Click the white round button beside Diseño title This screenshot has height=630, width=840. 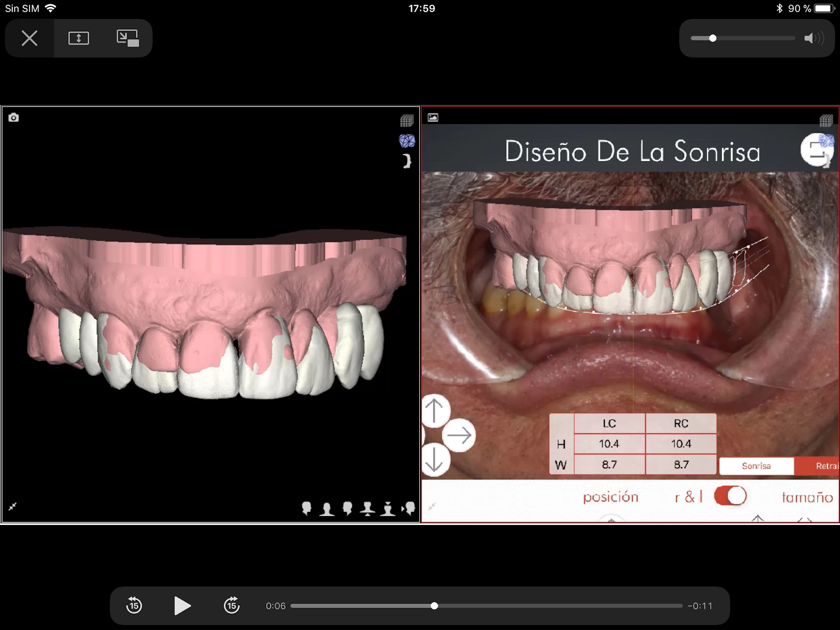[817, 150]
